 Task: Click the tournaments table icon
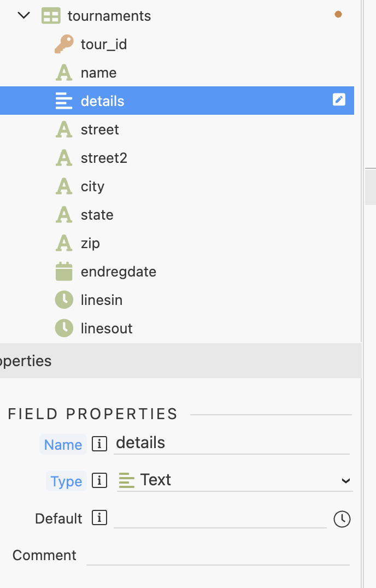click(x=51, y=16)
